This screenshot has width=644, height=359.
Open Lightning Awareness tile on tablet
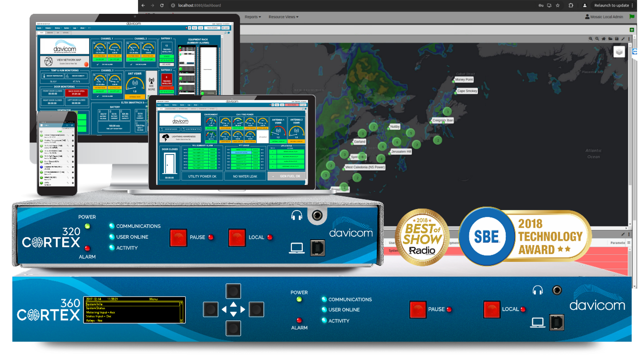(180, 137)
